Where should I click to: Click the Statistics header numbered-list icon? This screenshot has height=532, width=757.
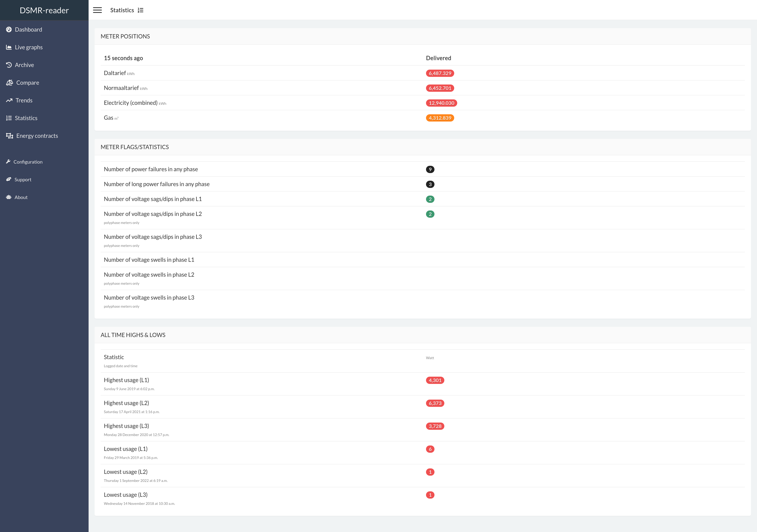click(x=141, y=10)
